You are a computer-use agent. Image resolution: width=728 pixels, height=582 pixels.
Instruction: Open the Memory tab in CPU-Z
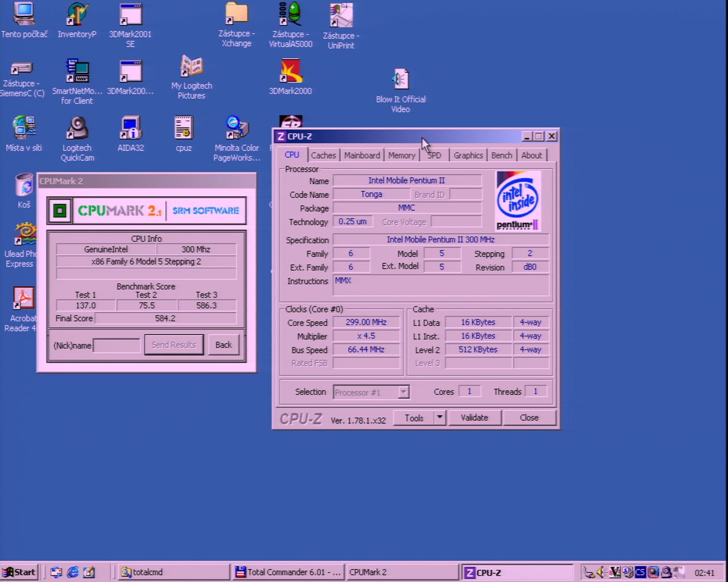[x=402, y=155]
